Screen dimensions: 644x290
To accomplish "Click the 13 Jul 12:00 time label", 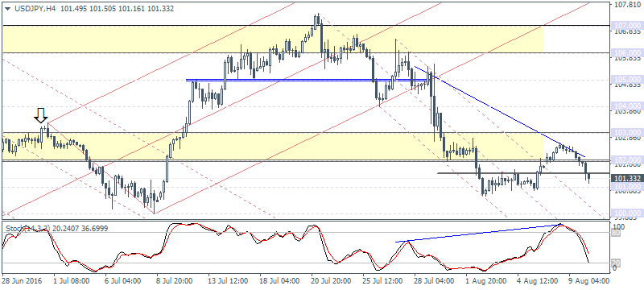I will (228, 282).
